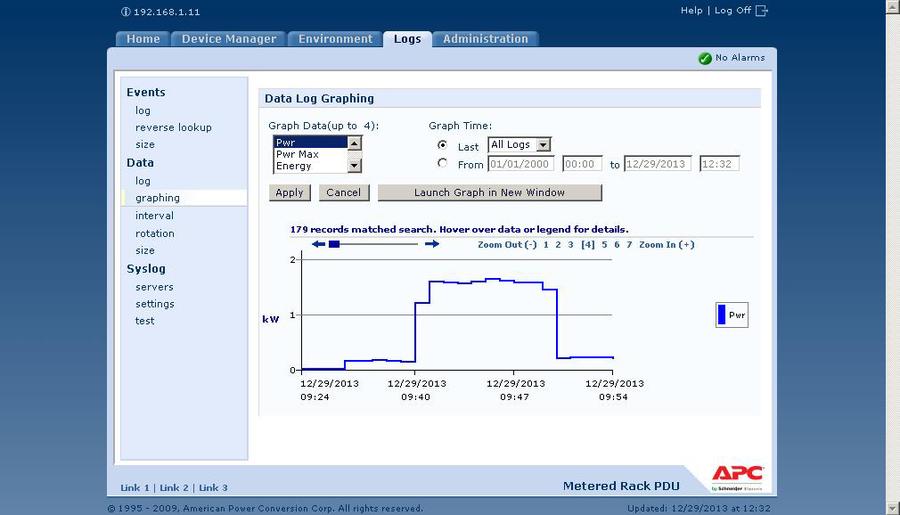
Task: Click the APC logo
Action: [737, 475]
